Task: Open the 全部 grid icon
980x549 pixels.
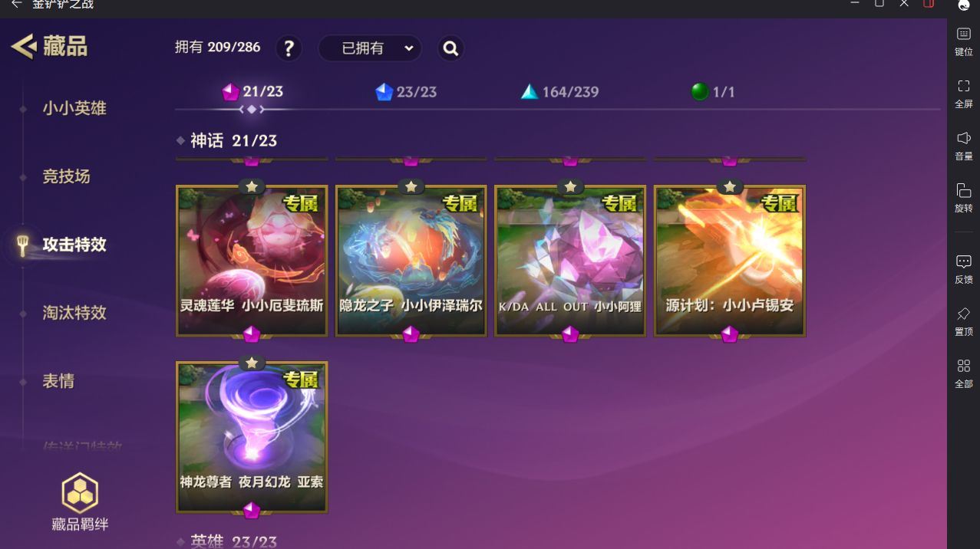Action: tap(964, 367)
